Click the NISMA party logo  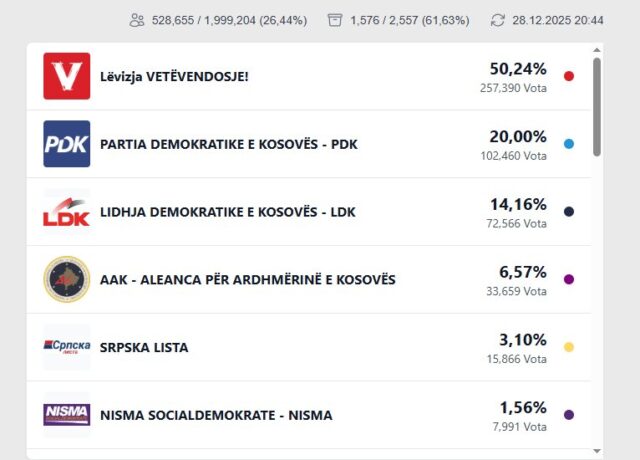click(67, 414)
